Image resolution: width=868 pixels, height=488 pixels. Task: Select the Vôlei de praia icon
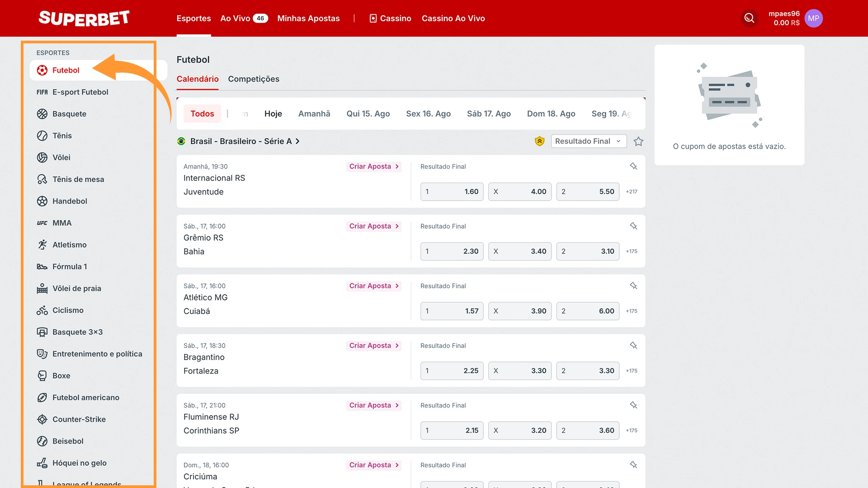point(42,288)
